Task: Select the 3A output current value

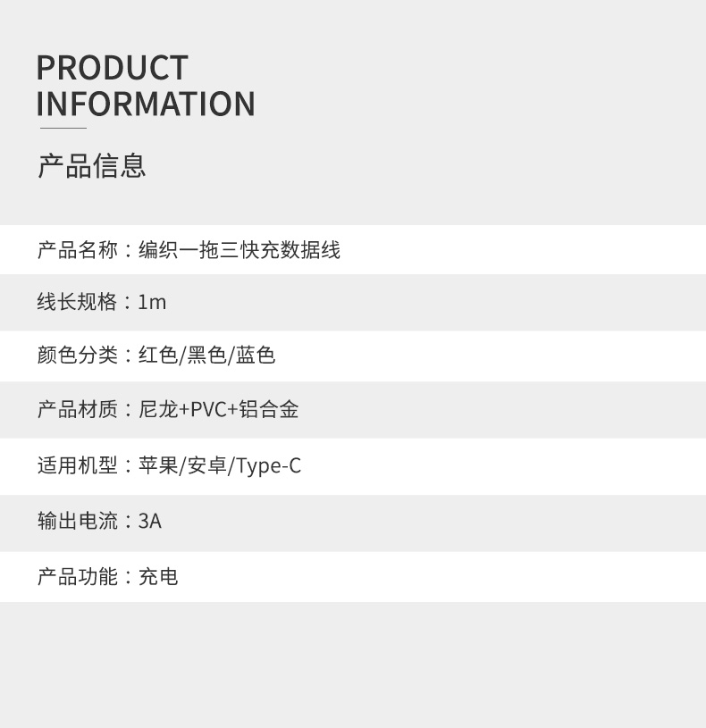Action: (149, 522)
